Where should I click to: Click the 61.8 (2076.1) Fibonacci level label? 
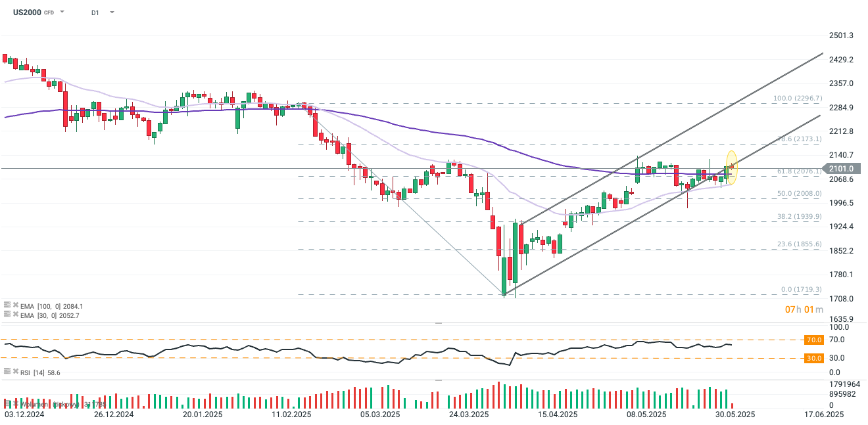tap(800, 171)
